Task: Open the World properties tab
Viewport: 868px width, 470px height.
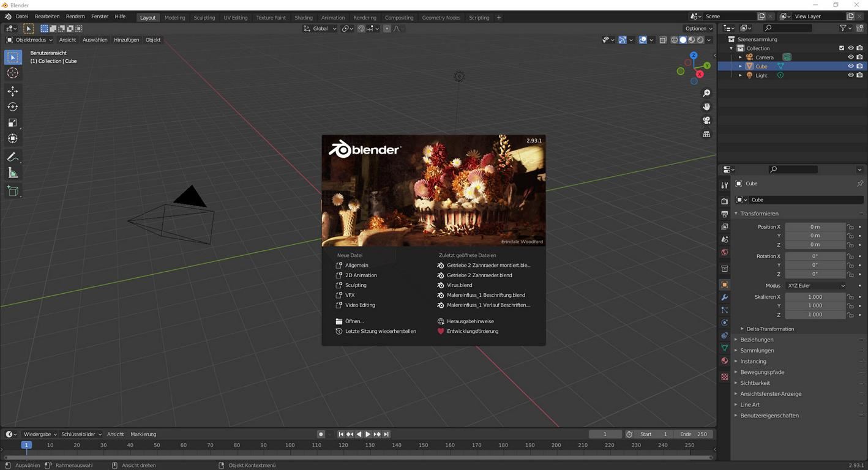Action: (724, 252)
